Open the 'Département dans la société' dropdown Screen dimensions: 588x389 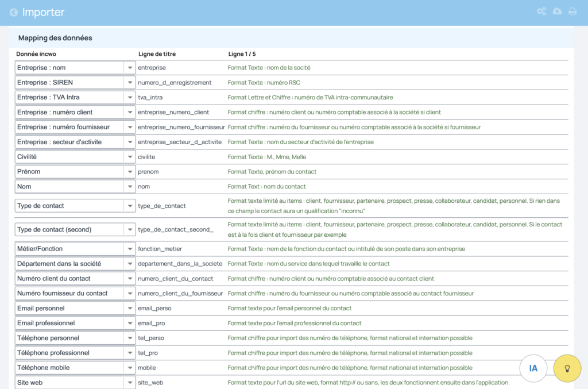[75, 264]
